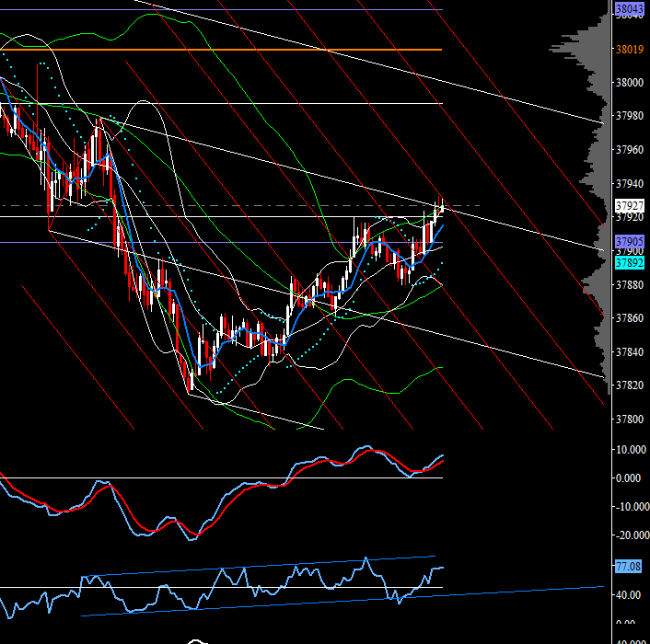This screenshot has width=650, height=644.
Task: Click the 37980 price axis value
Action: tap(630, 116)
